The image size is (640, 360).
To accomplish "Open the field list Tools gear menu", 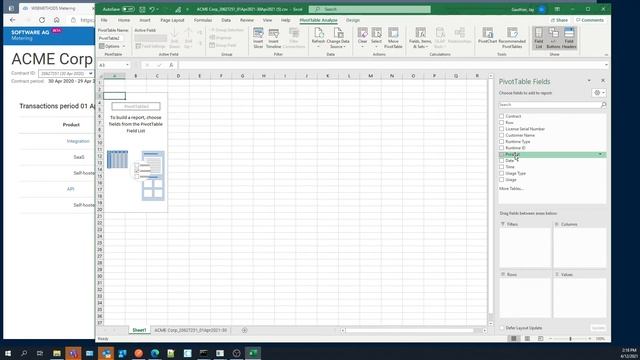I will pos(599,93).
